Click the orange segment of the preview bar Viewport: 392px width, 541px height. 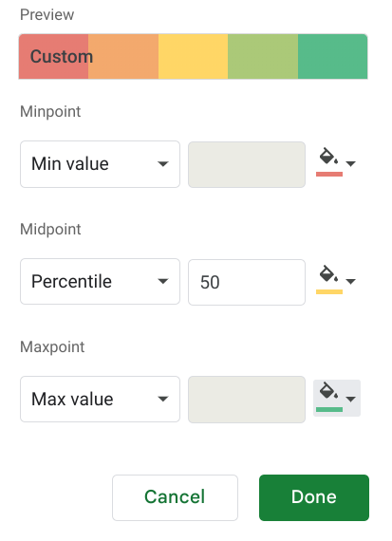pos(123,57)
